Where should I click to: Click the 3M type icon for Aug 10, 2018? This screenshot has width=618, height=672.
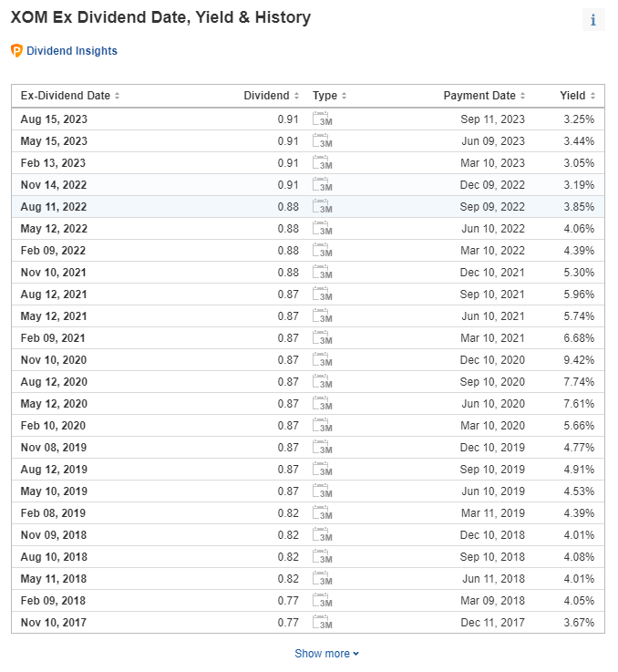pos(323,556)
